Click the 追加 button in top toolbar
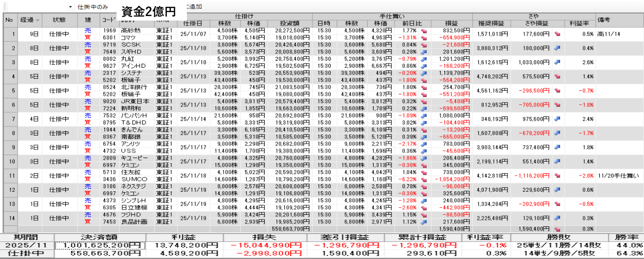This screenshot has height=259, width=644. coord(194,7)
